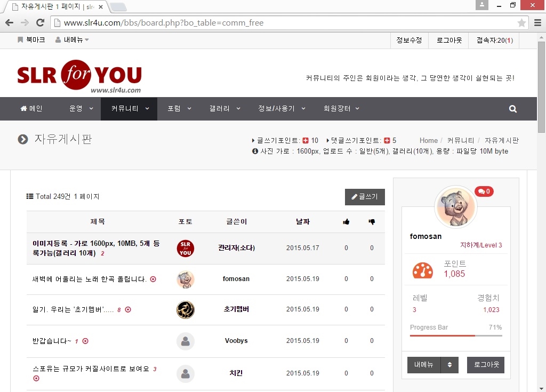The width and height of the screenshot is (546, 392).
Task: Click author name Voobys
Action: click(236, 341)
